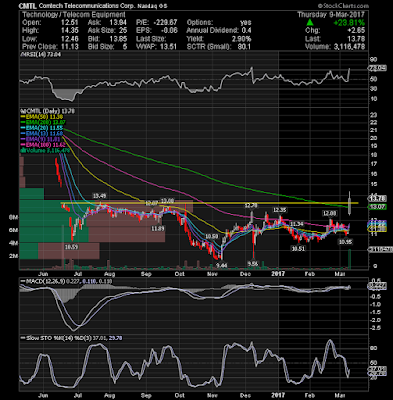This screenshot has width=393, height=400.
Task: Select the 10.95 March low annotation
Action: point(345,242)
